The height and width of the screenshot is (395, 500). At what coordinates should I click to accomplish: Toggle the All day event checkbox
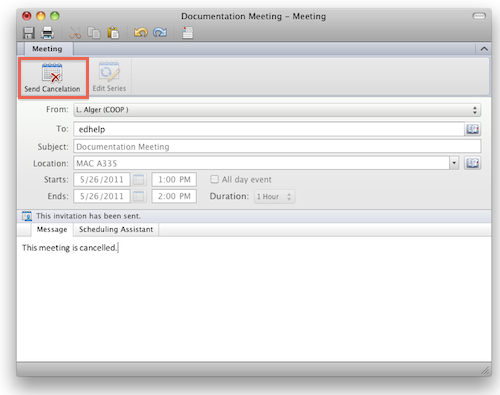[214, 179]
